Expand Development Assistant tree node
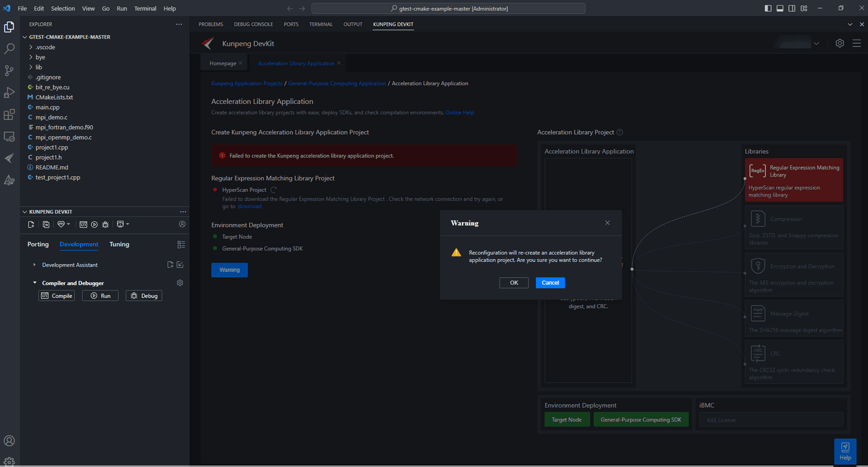 pos(34,265)
